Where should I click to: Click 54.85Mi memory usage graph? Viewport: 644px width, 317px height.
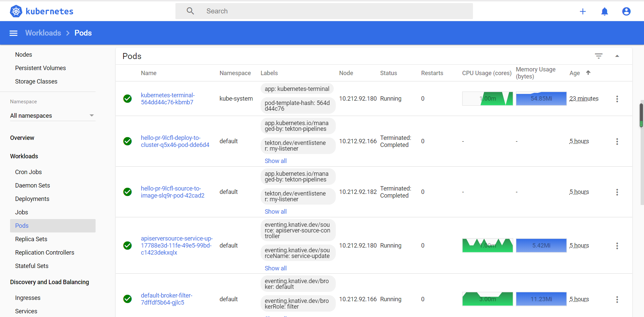(x=541, y=99)
